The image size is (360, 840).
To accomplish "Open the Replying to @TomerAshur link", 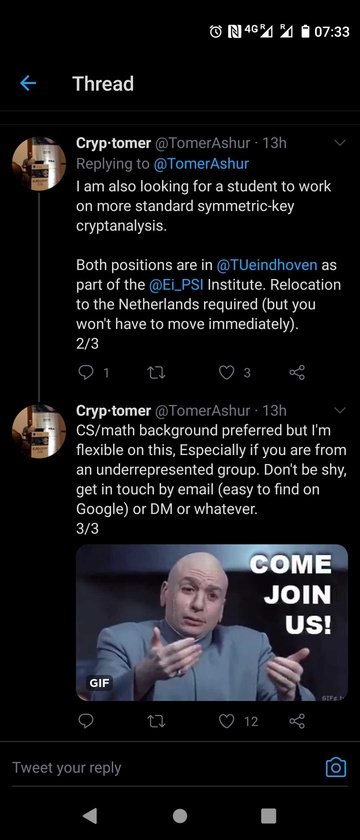I will tap(201, 164).
